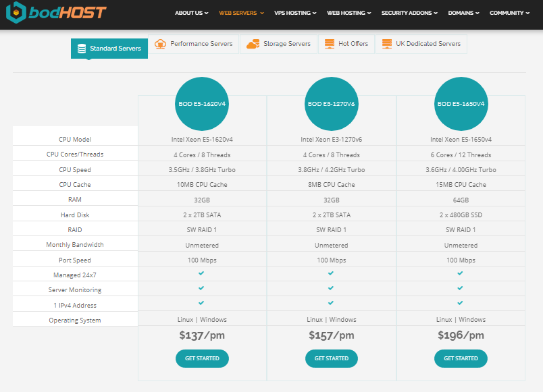Click Get Started under $137/pm plan
The width and height of the screenshot is (543, 392).
pos(202,358)
